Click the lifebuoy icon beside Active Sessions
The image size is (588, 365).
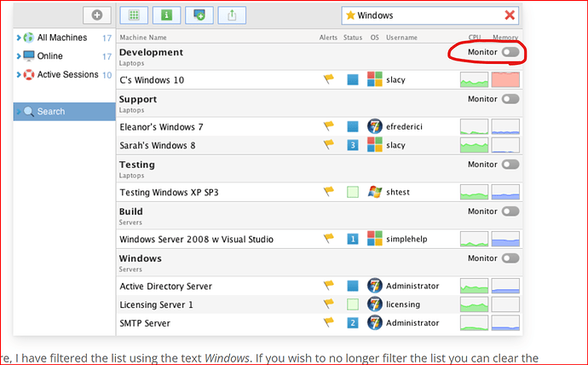29,75
